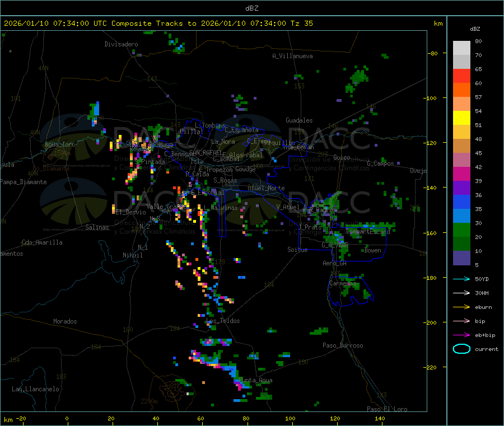Click the Morados map label
Viewport: 504px width, 426px height.
click(66, 321)
